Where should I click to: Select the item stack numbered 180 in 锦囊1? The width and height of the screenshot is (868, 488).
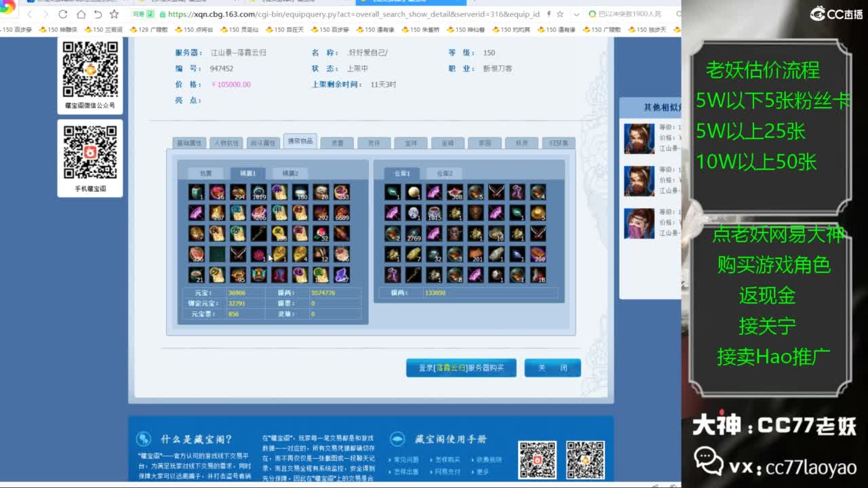tap(300, 192)
